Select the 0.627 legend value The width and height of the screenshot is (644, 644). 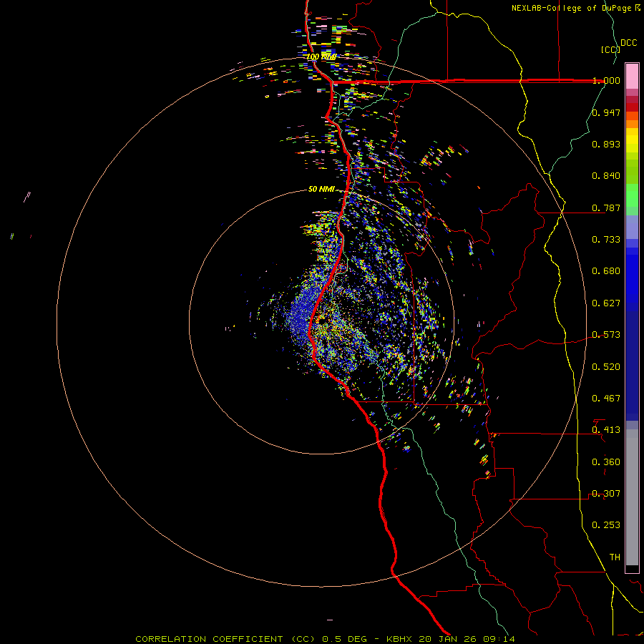[x=606, y=303]
